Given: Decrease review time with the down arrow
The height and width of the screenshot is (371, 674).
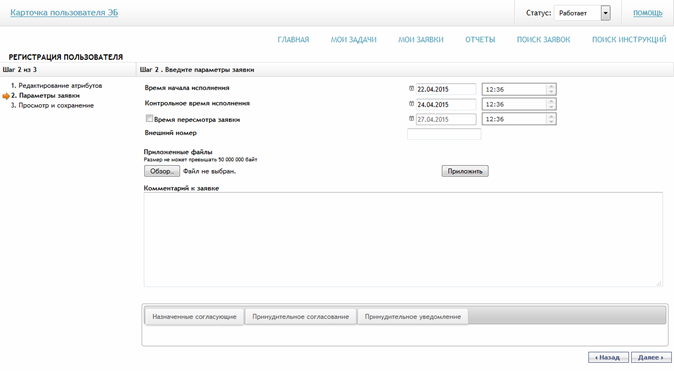Looking at the screenshot, I should (x=551, y=122).
